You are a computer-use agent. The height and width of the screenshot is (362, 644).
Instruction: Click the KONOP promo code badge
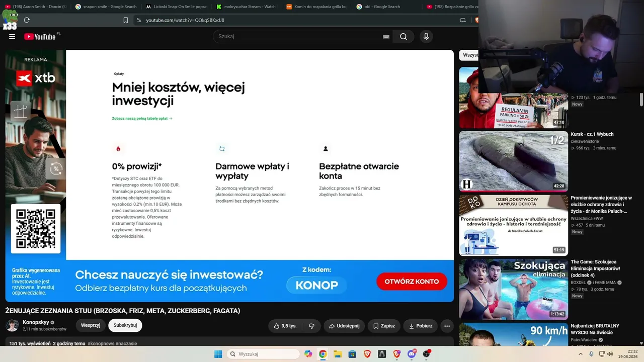[x=317, y=285]
